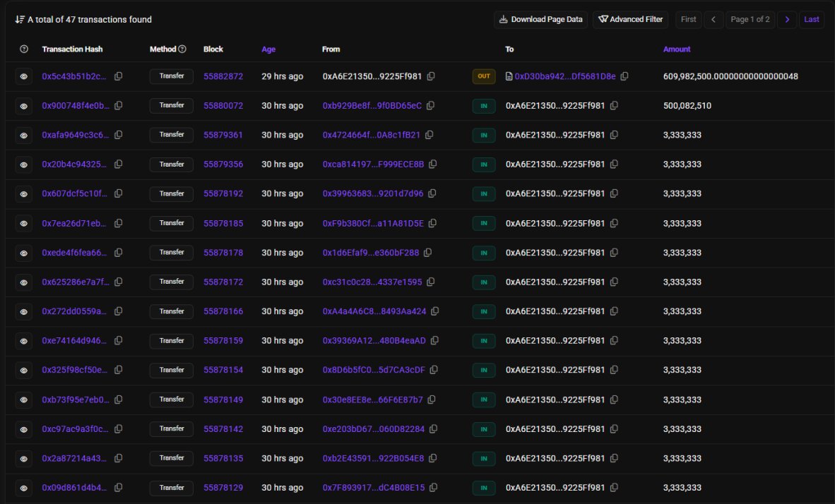Preview transaction 0x325f98cf50e with eye button
835x504 pixels.
pyautogui.click(x=24, y=370)
